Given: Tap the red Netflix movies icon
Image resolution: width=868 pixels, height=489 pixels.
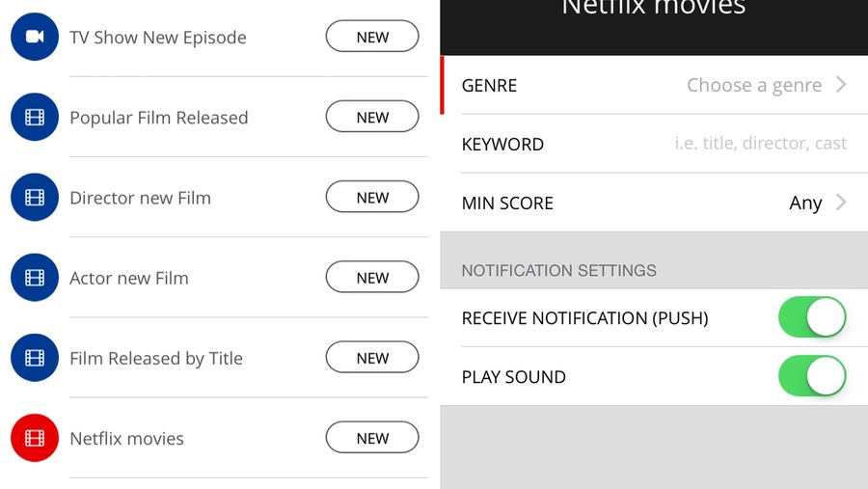Looking at the screenshot, I should (x=35, y=438).
